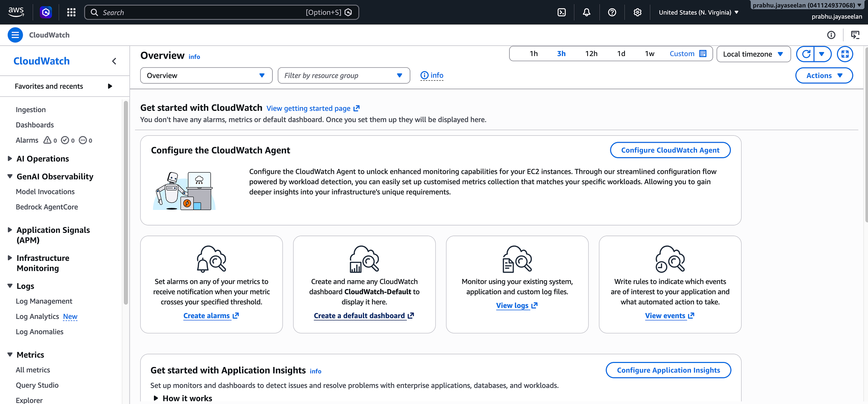Open settings gear icon in top bar
This screenshot has height=404, width=868.
[x=637, y=12]
